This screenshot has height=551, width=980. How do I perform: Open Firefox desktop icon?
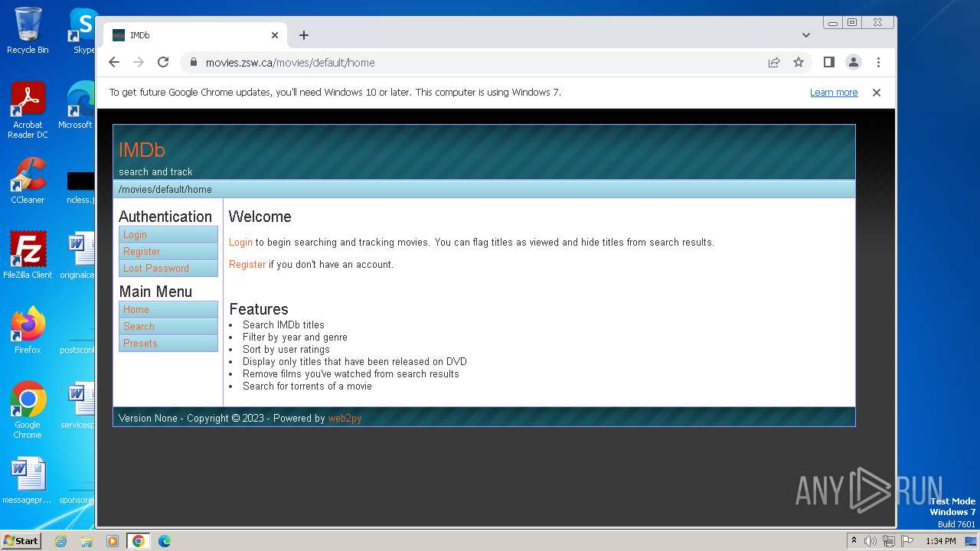(x=28, y=331)
